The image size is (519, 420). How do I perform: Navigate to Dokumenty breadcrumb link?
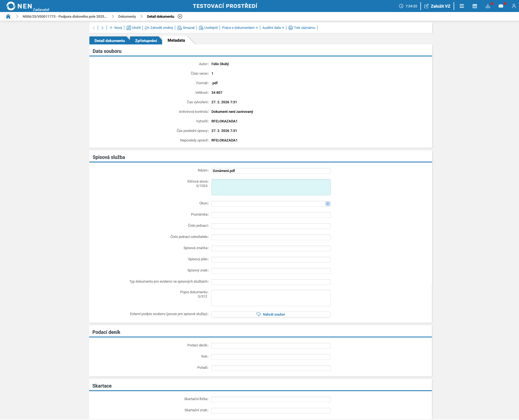pos(127,16)
